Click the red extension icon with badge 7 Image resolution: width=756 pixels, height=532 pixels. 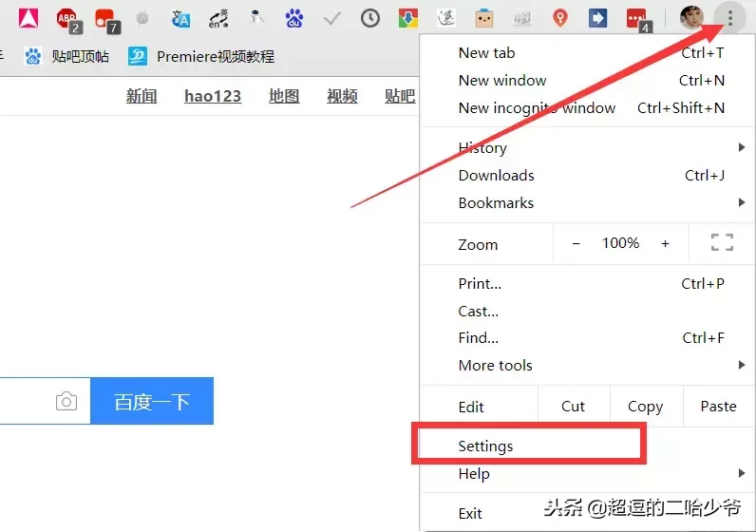(107, 21)
